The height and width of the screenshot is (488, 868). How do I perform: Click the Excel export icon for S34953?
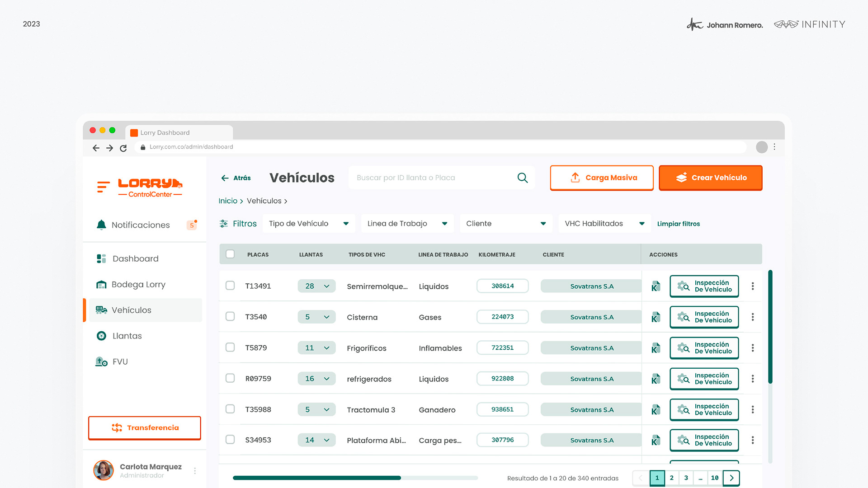tap(656, 440)
